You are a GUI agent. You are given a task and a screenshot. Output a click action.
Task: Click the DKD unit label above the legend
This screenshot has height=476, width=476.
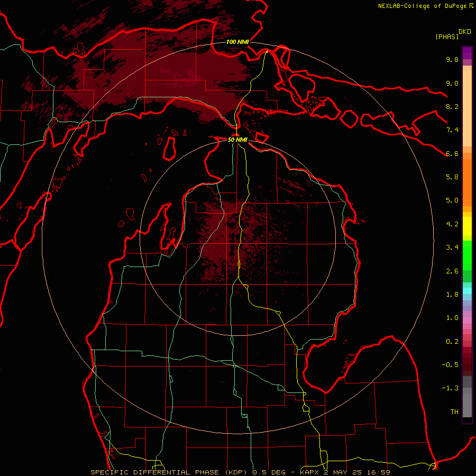tap(465, 32)
